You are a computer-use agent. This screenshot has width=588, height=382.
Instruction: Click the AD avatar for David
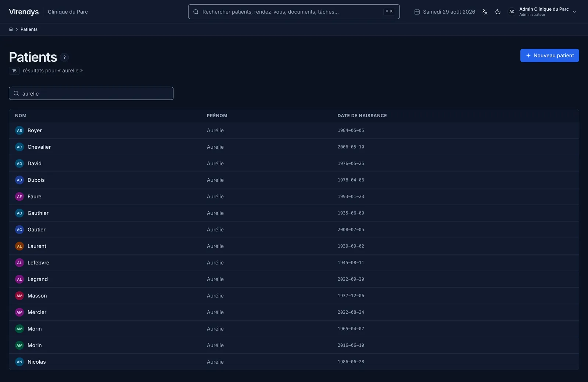(19, 163)
